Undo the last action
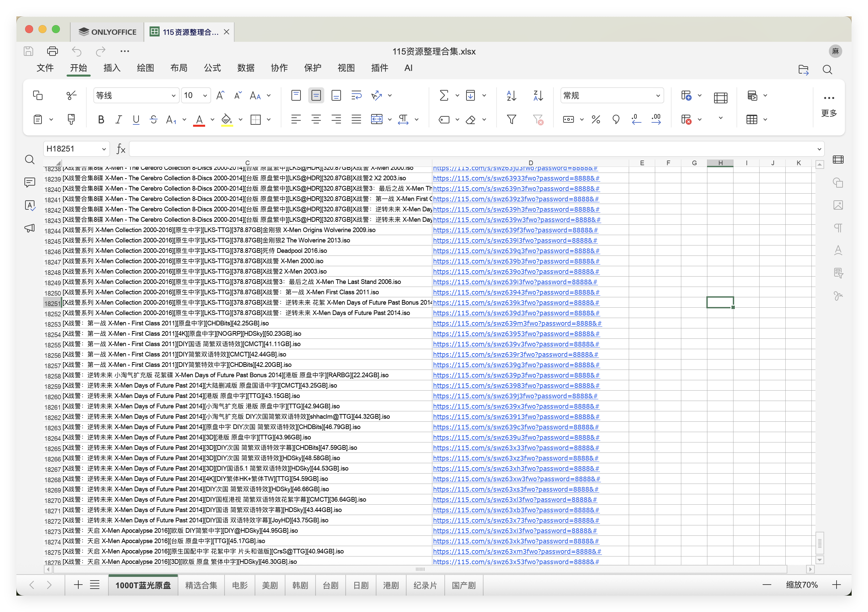The image size is (868, 612). (77, 51)
